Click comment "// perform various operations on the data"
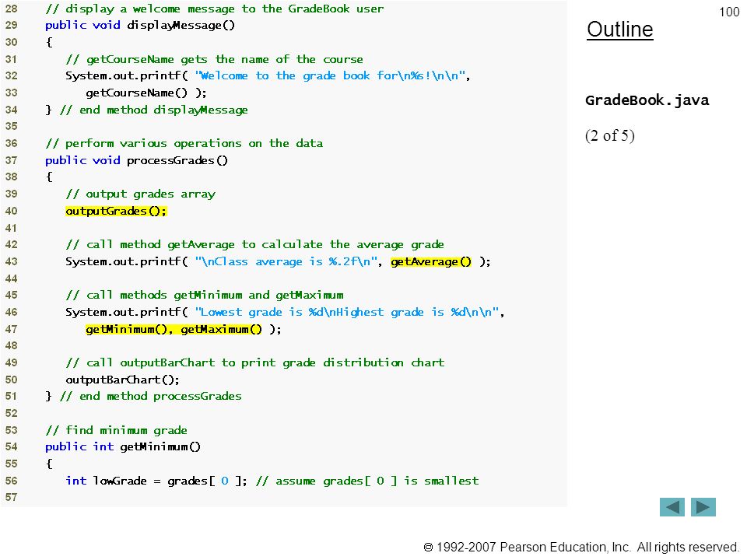Image resolution: width=747 pixels, height=560 pixels. pos(184,143)
